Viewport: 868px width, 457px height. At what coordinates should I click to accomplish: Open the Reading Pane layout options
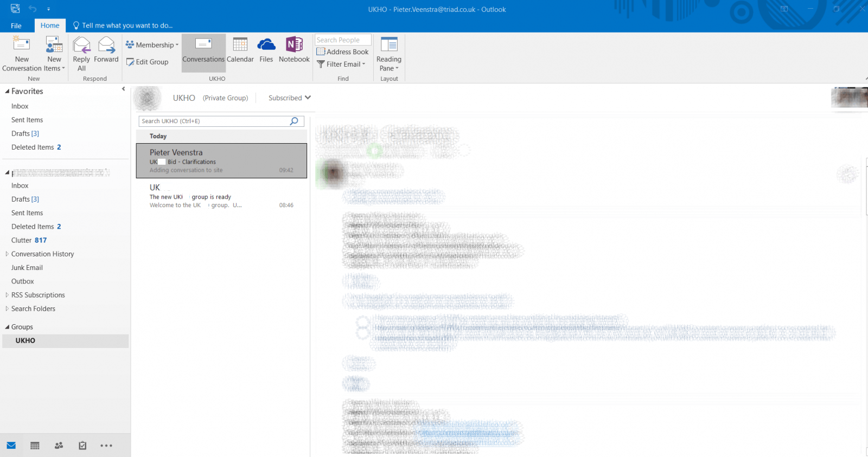(x=389, y=53)
